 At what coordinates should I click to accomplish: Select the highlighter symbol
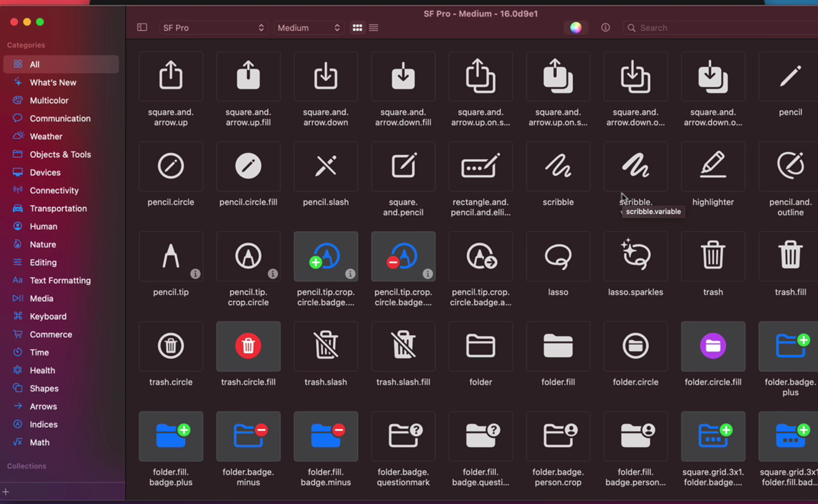[x=713, y=167]
